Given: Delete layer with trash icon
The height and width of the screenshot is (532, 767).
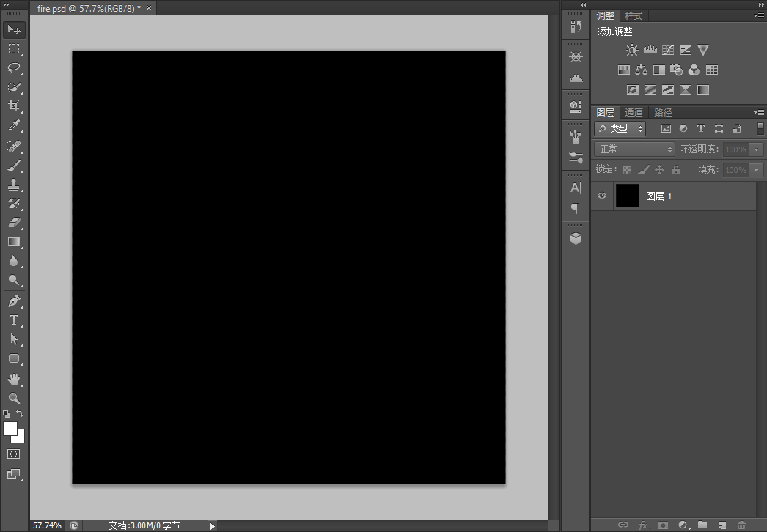Looking at the screenshot, I should point(741,525).
